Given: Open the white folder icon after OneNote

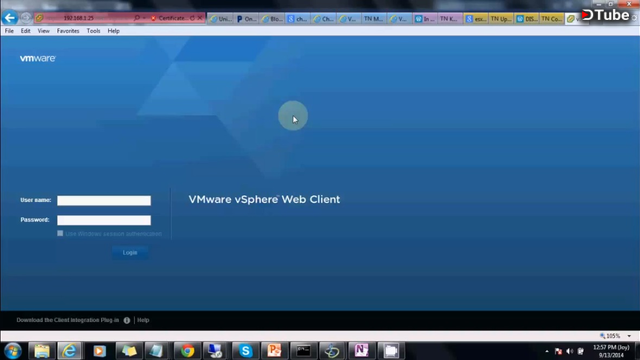Looking at the screenshot, I should tap(391, 351).
